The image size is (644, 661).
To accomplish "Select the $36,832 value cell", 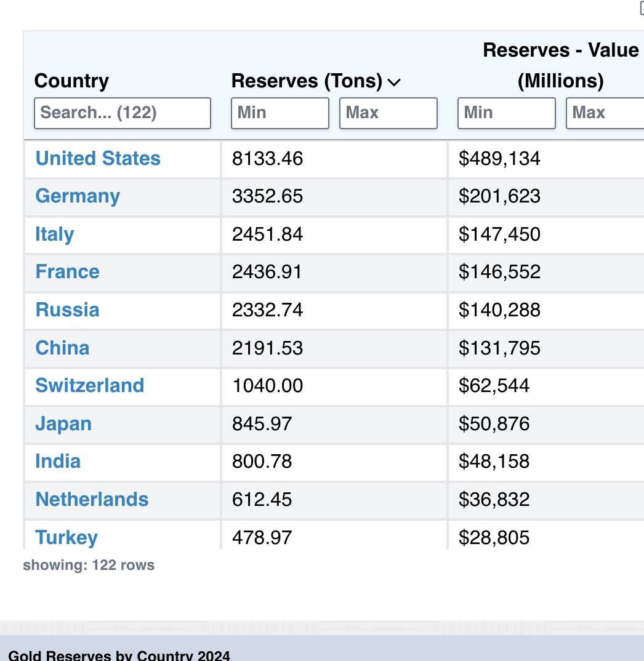I will (546, 500).
